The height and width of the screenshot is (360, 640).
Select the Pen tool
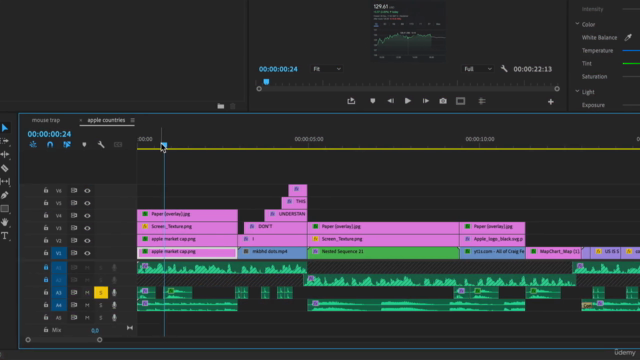[x=5, y=195]
